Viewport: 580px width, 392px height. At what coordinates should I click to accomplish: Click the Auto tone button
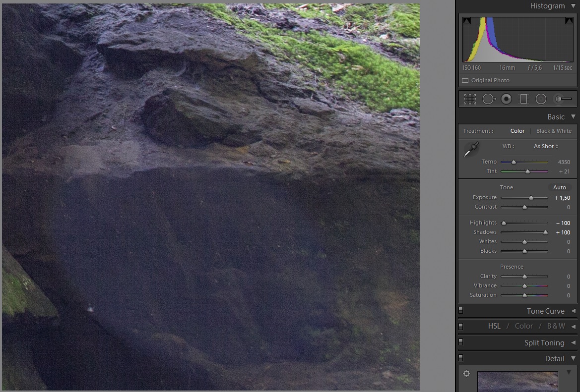559,188
